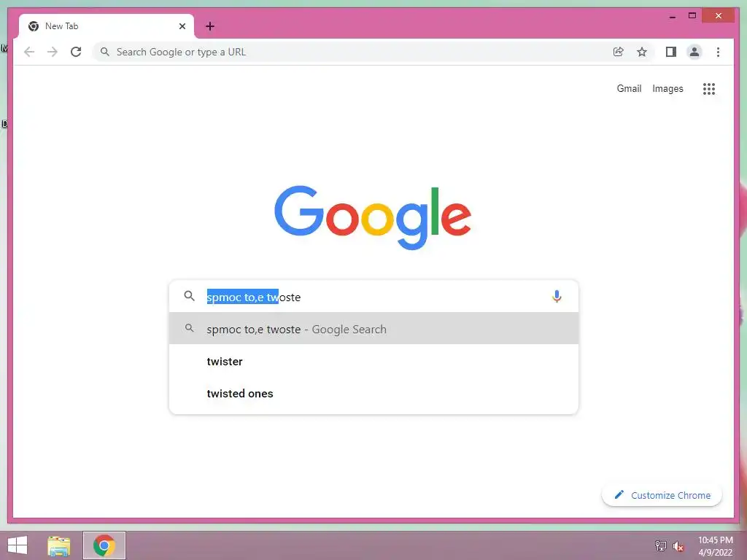Open the Images link
The image size is (747, 560).
667,88
